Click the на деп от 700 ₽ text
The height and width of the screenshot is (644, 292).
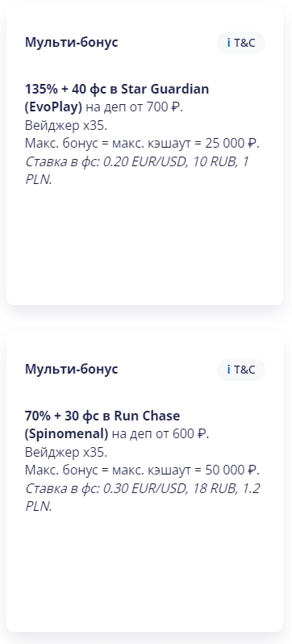134,107
